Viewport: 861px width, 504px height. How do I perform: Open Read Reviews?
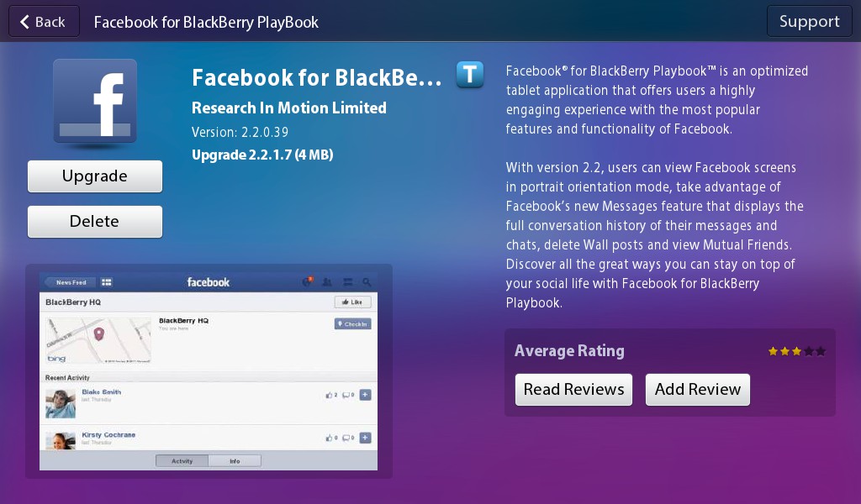click(573, 389)
